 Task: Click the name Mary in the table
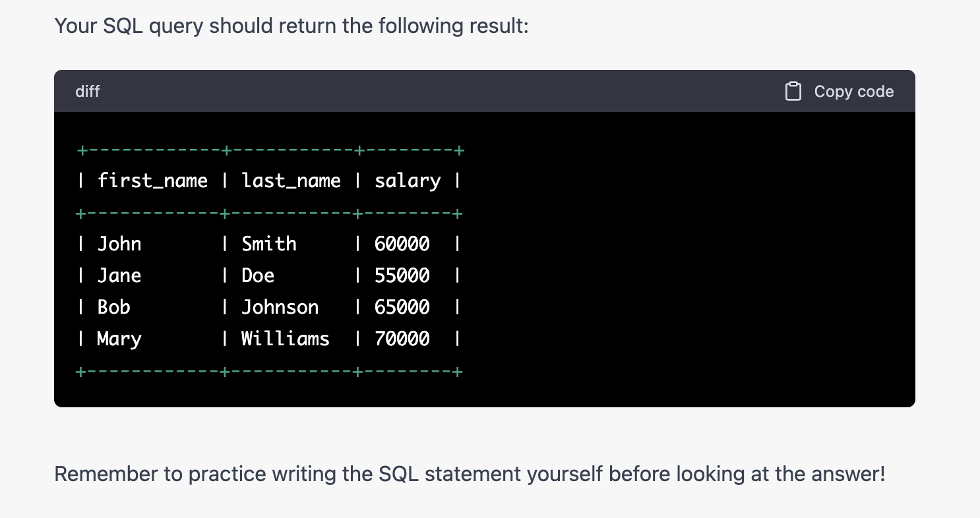(119, 339)
